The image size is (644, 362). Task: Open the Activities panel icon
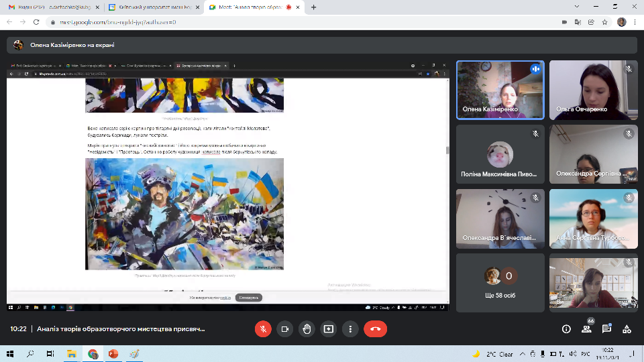tap(627, 329)
